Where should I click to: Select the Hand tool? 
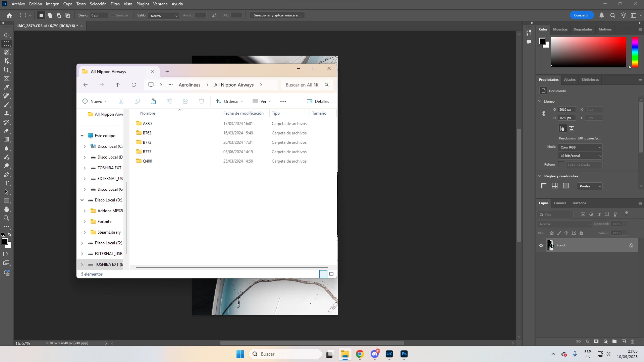point(6,209)
